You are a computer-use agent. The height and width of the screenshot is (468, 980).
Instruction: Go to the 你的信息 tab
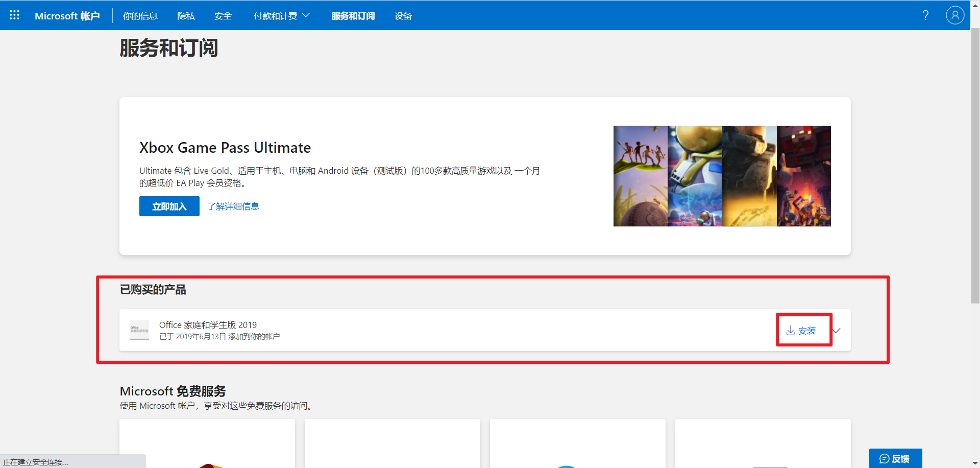(140, 16)
